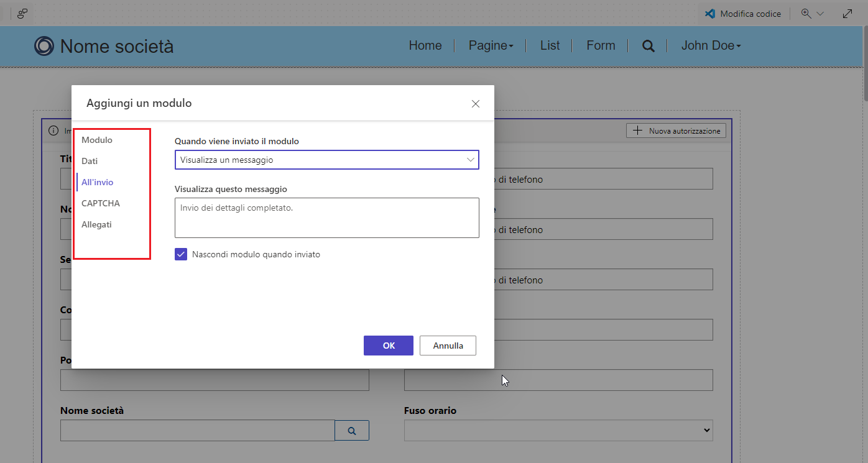Expand the Pagine navigation menu

point(491,45)
